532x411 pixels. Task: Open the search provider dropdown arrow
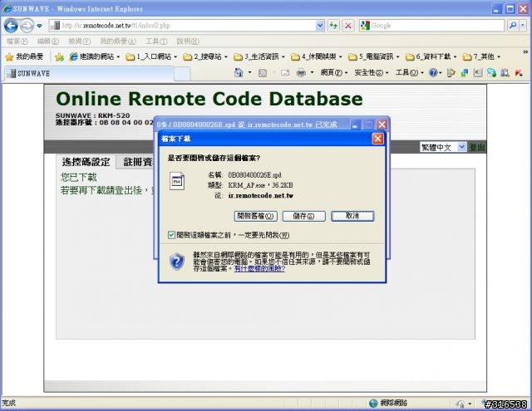tap(523, 26)
